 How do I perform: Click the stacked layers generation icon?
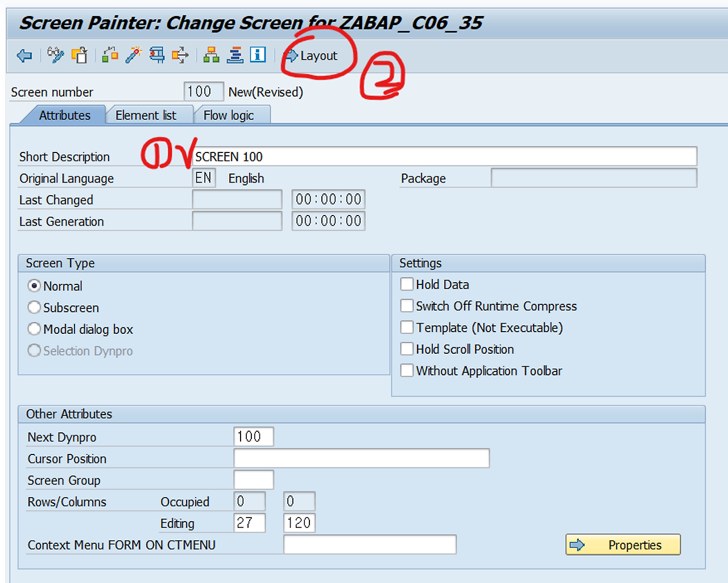click(234, 55)
